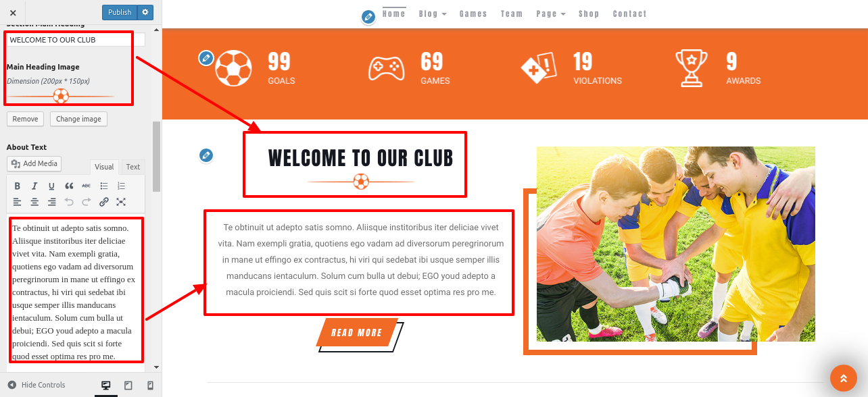
Task: Switch preview to mobile device
Action: coord(150,385)
